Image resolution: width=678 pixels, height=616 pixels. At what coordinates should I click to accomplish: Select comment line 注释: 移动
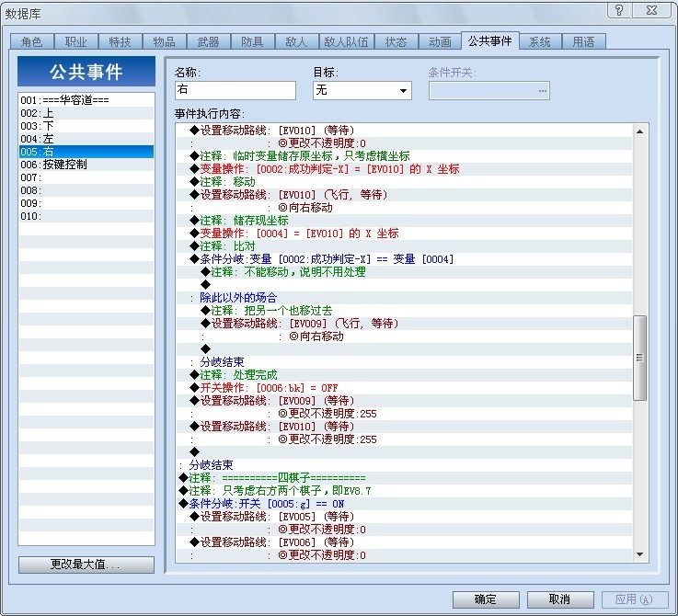click(x=404, y=182)
